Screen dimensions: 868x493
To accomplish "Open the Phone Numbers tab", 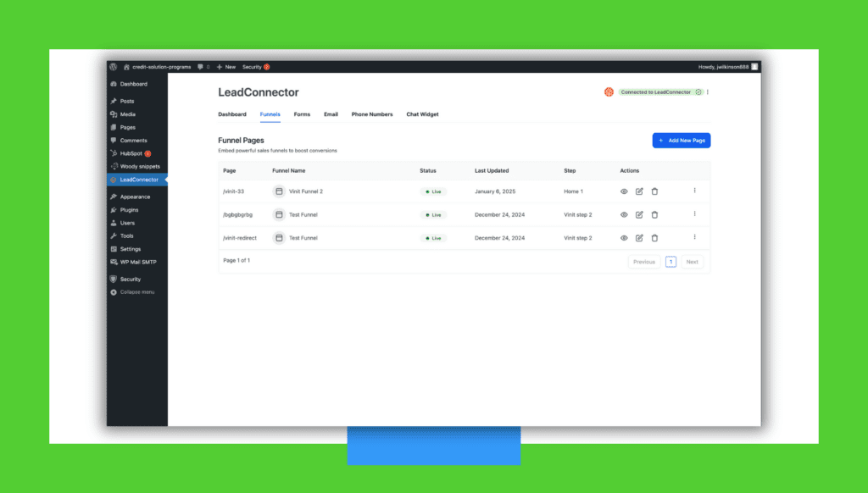I will 372,114.
